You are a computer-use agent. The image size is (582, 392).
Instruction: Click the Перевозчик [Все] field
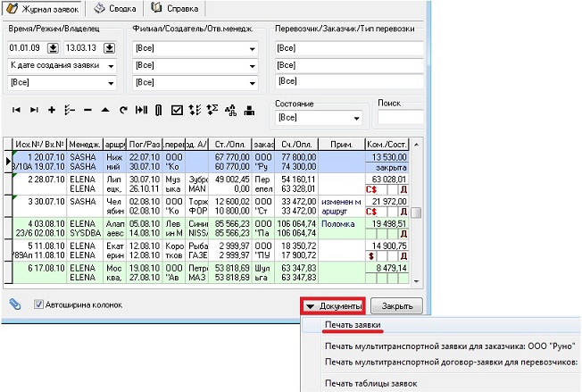pyautogui.click(x=349, y=48)
